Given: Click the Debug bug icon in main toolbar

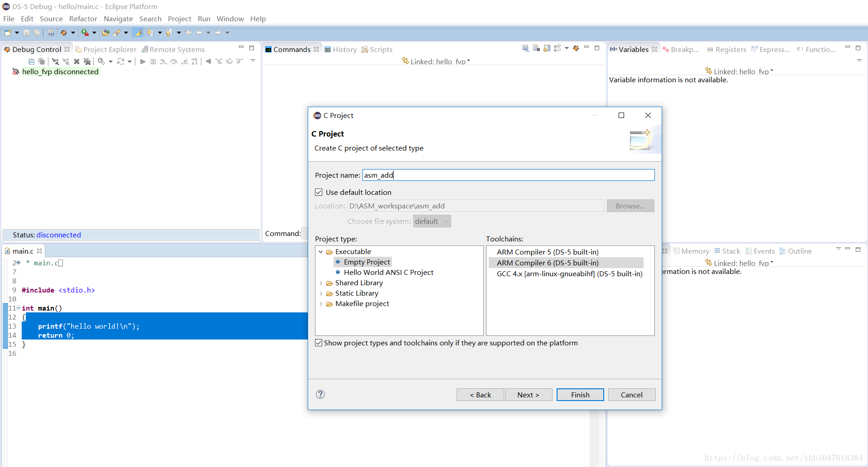Looking at the screenshot, I should pos(64,33).
